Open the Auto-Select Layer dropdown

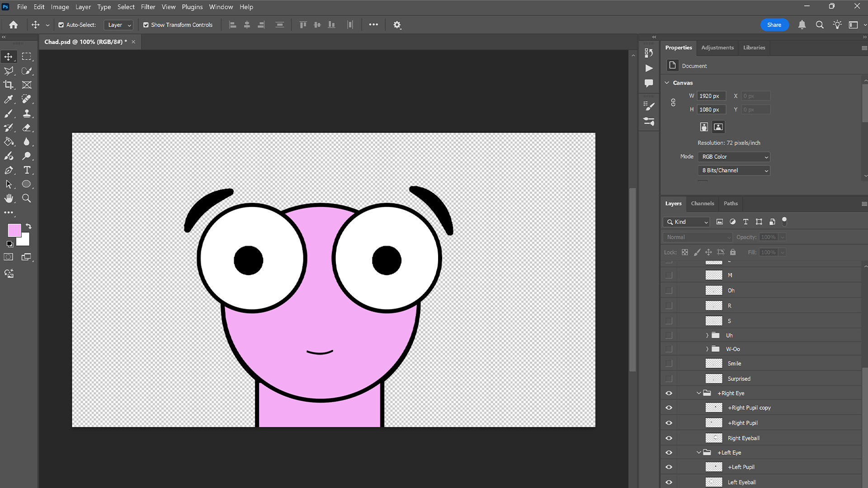point(118,25)
